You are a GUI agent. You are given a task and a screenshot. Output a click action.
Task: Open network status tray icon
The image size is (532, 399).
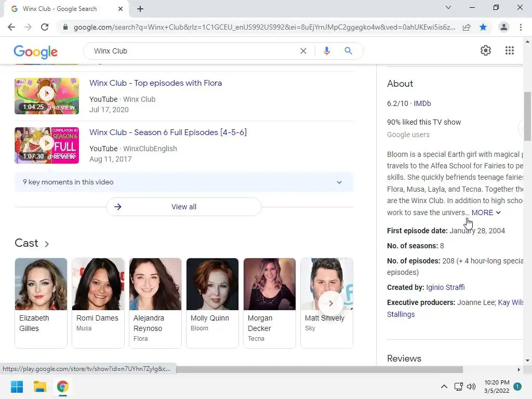[x=458, y=387]
